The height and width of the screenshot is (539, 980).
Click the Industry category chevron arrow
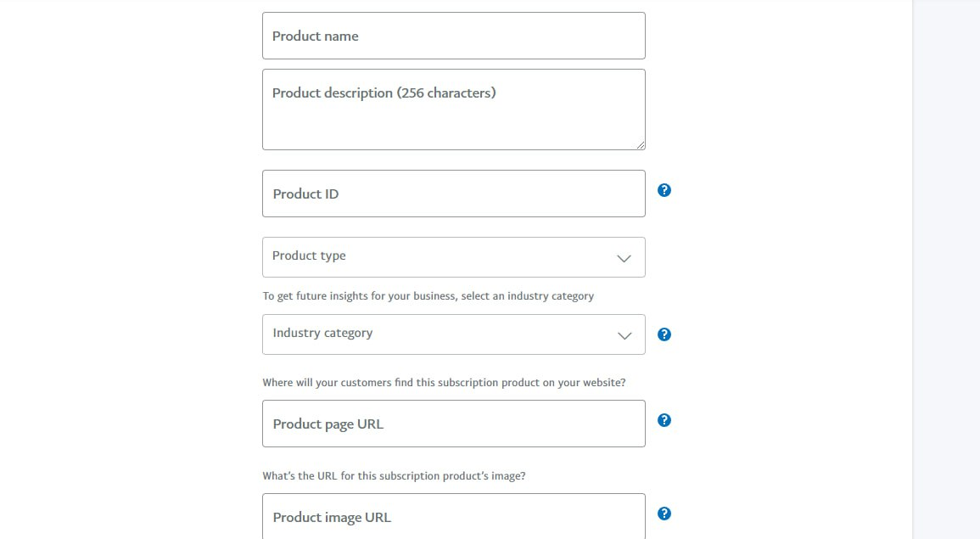pyautogui.click(x=624, y=335)
